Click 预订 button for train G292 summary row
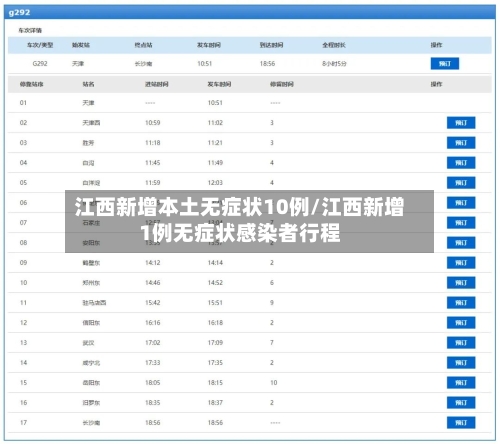This screenshot has height=444, width=500. (444, 63)
